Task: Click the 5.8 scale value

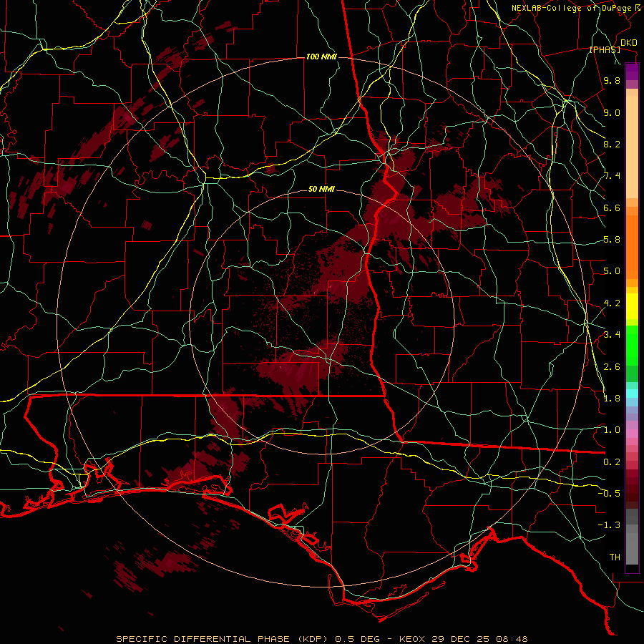Action: pos(612,240)
